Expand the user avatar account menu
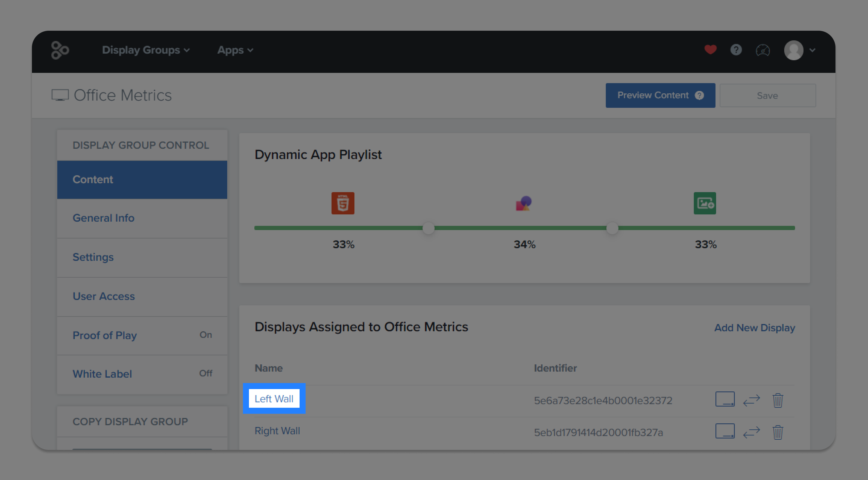This screenshot has height=480, width=868. pyautogui.click(x=800, y=50)
